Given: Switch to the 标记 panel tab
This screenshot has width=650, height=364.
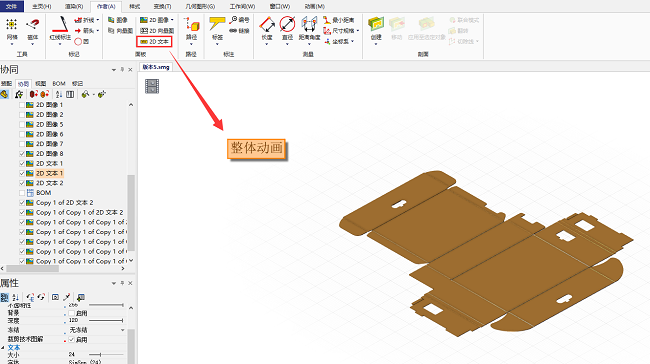Looking at the screenshot, I should click(x=77, y=84).
